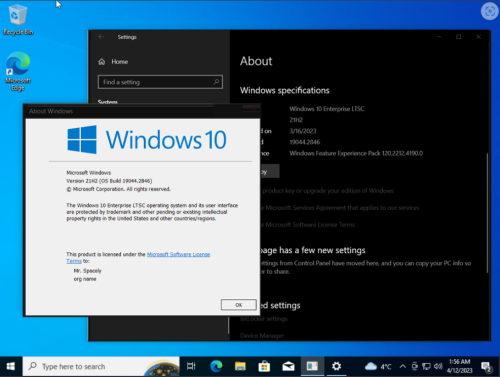Maximize the Settings window

click(x=459, y=37)
